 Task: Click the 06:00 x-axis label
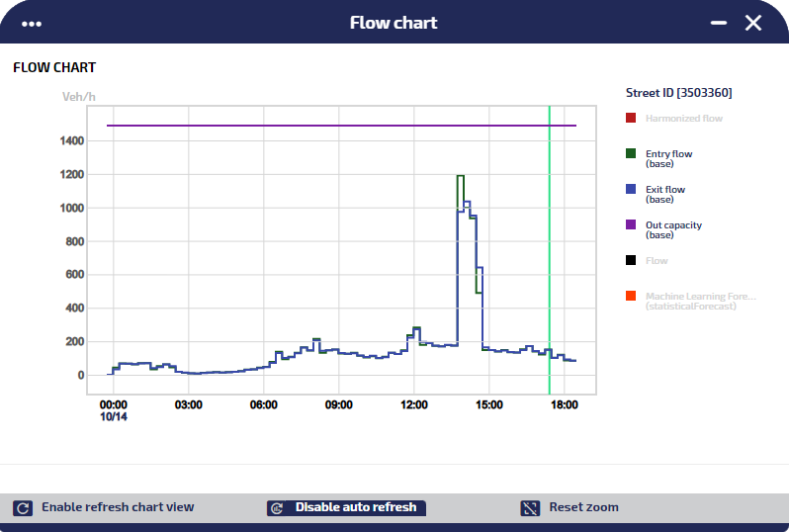264,404
